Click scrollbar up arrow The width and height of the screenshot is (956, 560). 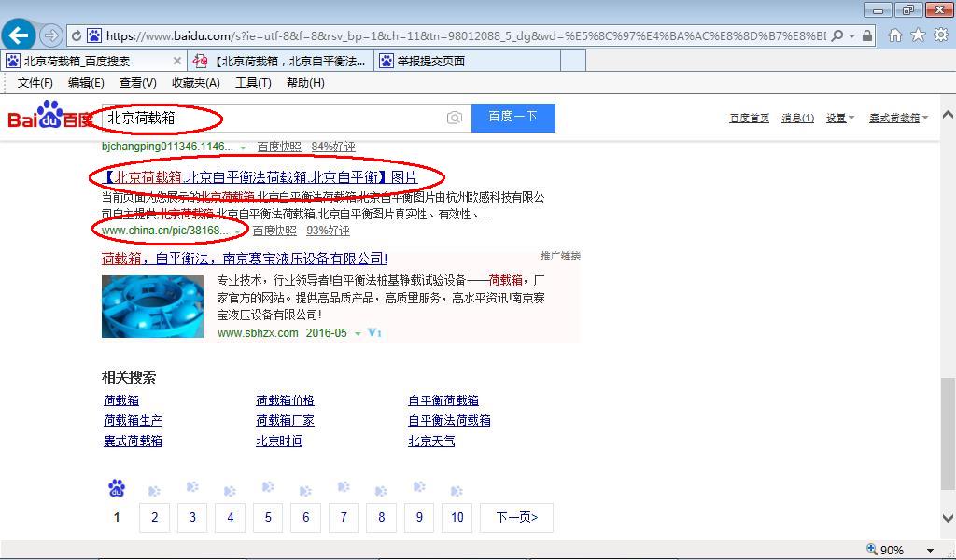(x=948, y=114)
